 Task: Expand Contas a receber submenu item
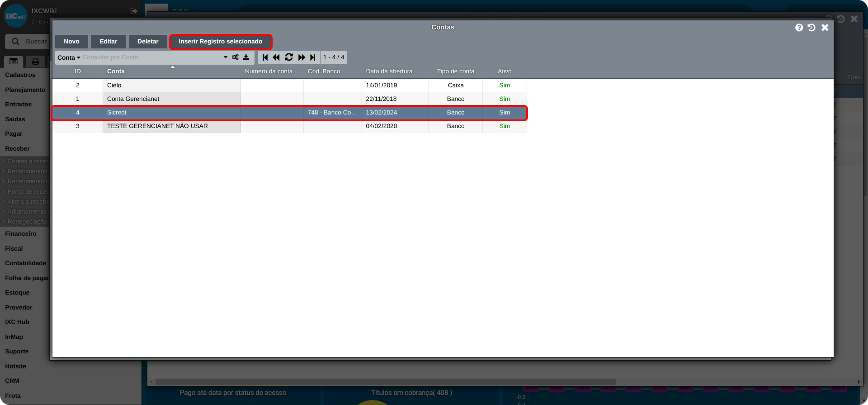click(x=25, y=162)
